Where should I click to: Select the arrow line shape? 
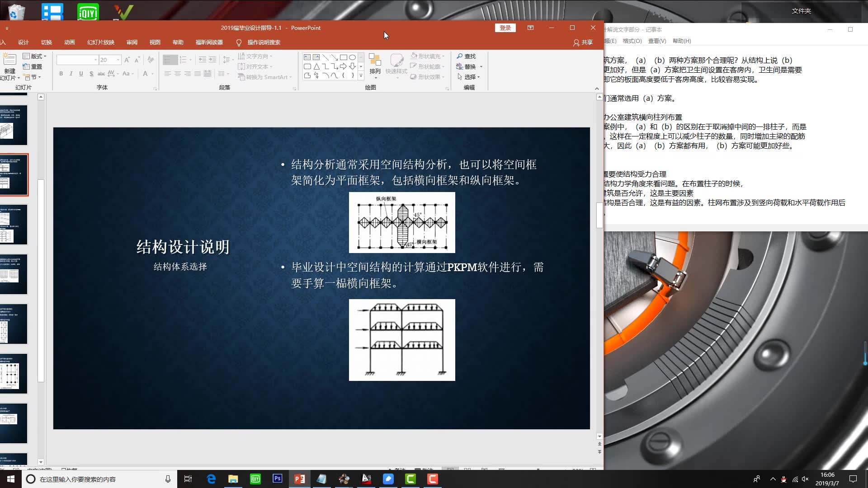[x=335, y=57]
